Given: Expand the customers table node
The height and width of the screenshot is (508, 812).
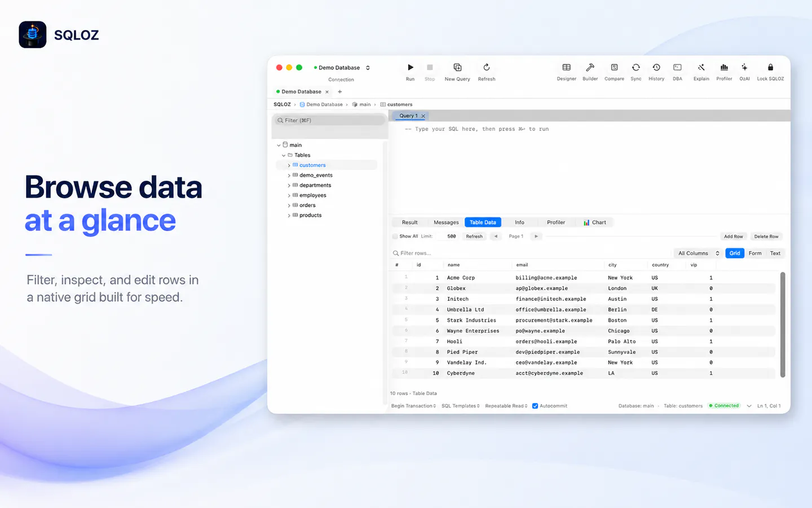Looking at the screenshot, I should coord(289,165).
